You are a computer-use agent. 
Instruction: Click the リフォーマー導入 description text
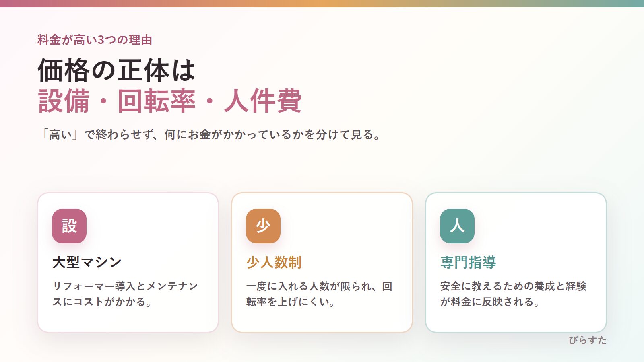click(125, 294)
